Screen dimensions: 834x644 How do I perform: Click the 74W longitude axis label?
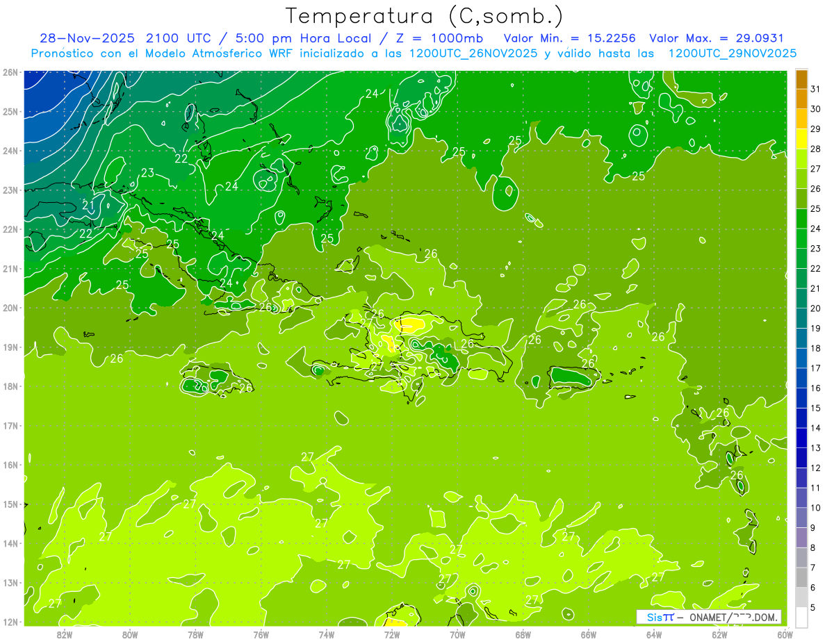coord(327,634)
